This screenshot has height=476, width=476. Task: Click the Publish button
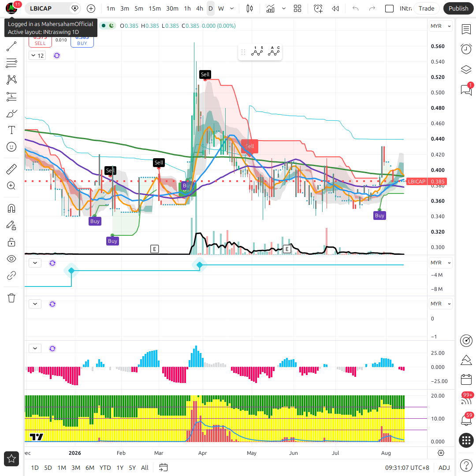click(458, 8)
